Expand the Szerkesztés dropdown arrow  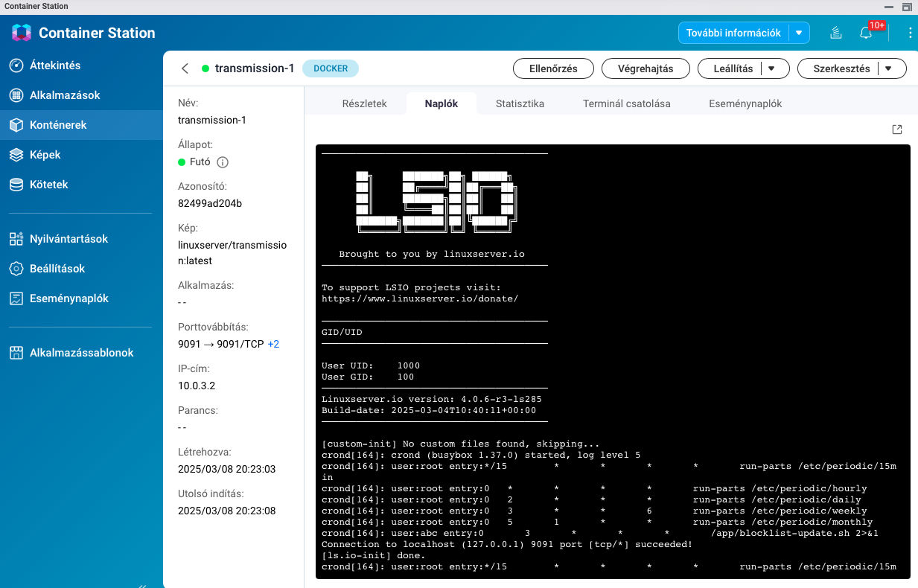click(888, 68)
